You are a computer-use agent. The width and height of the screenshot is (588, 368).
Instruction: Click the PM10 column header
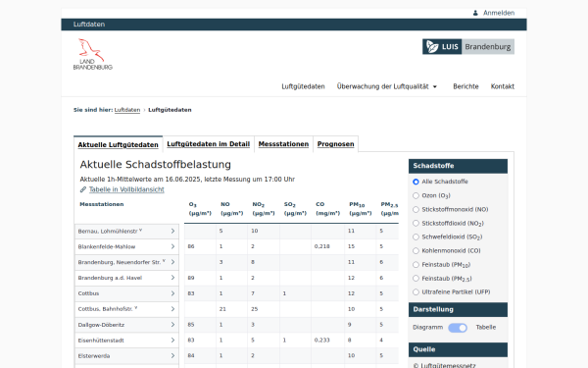click(361, 209)
